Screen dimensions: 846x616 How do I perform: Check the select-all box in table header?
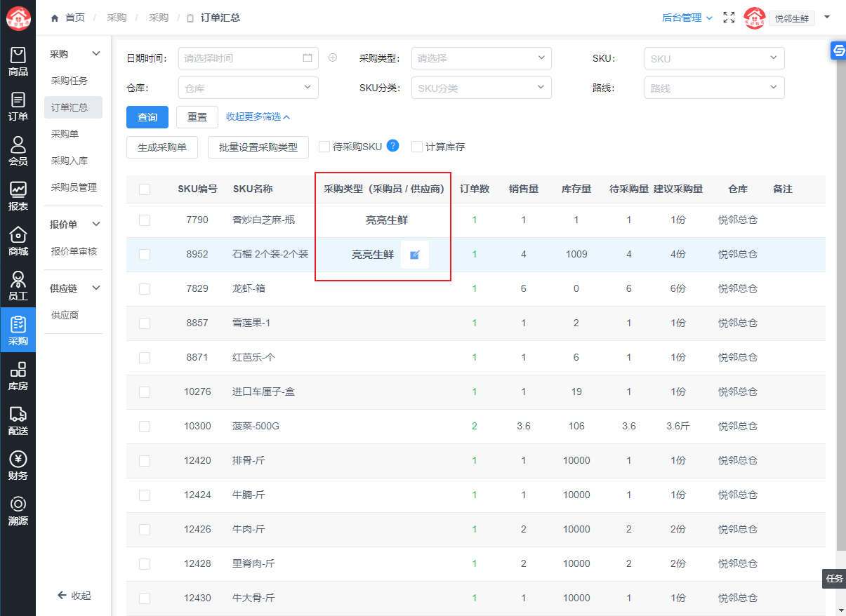point(145,189)
